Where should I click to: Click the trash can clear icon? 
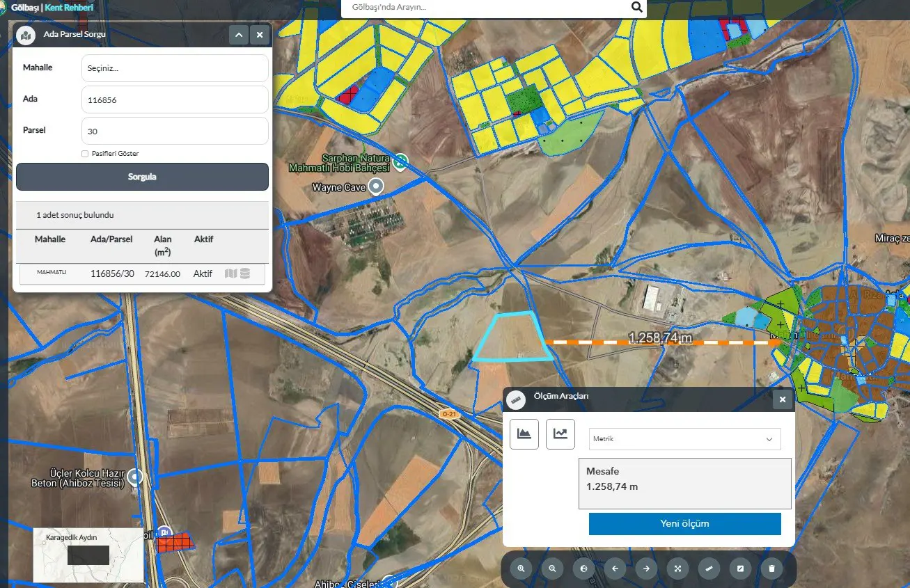tap(771, 569)
